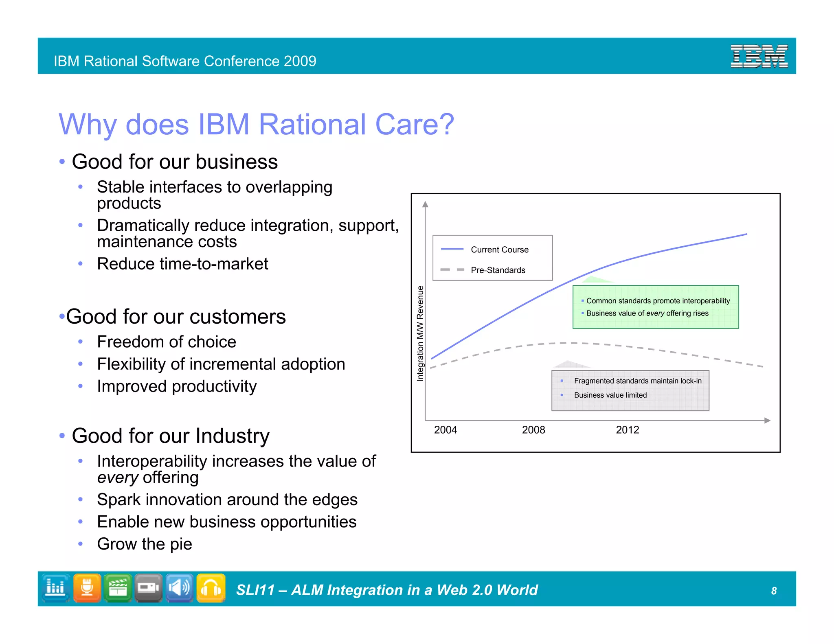The height and width of the screenshot is (644, 834).
Task: Click the Pre-Standards dashed legend entry
Action: (x=498, y=270)
